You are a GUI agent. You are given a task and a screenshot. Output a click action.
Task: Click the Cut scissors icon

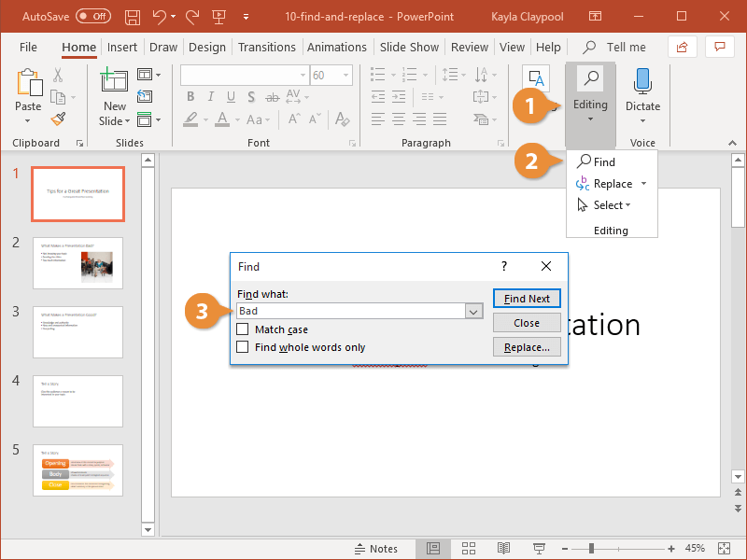pyautogui.click(x=58, y=76)
